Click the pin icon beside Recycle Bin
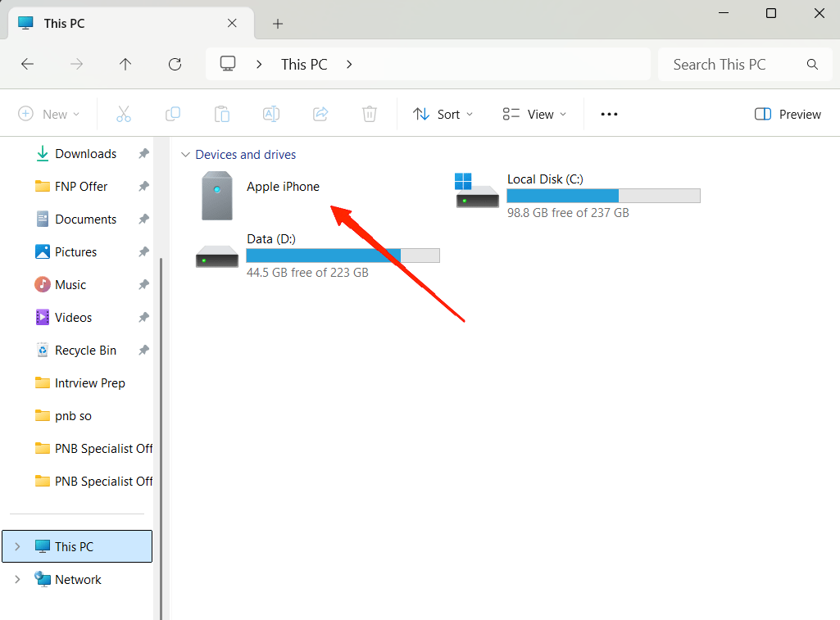The image size is (840, 620). pyautogui.click(x=143, y=351)
